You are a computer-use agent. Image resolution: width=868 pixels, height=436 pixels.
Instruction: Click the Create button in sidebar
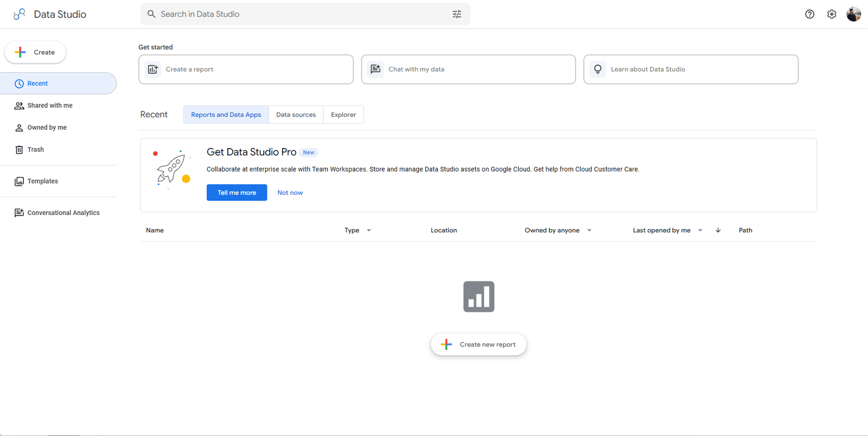coord(35,52)
